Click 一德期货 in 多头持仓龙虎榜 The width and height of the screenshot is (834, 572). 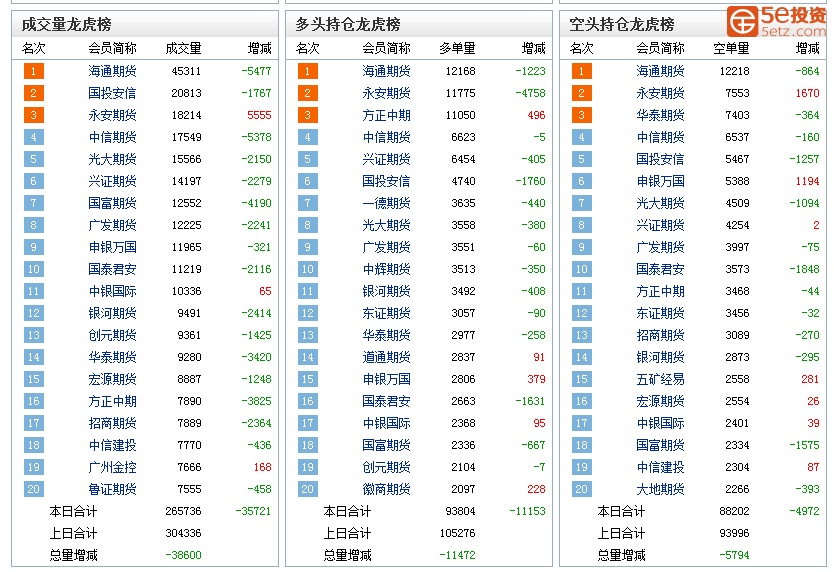pos(386,203)
